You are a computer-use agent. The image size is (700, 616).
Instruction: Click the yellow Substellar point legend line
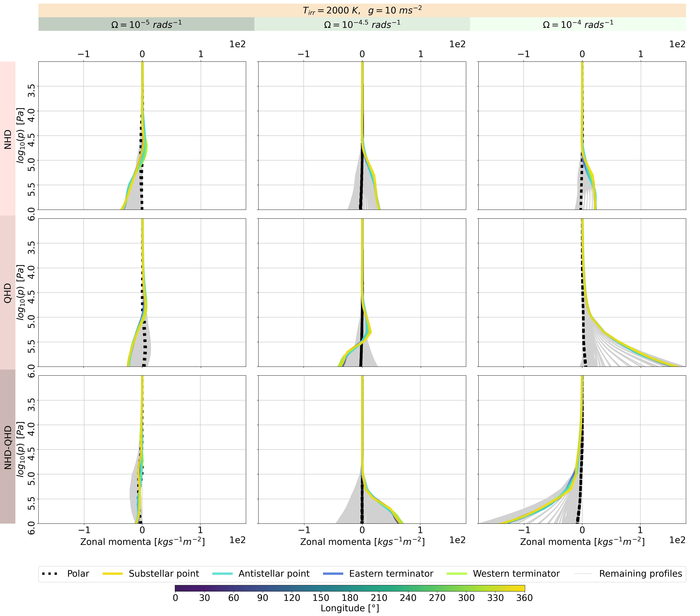click(x=113, y=574)
